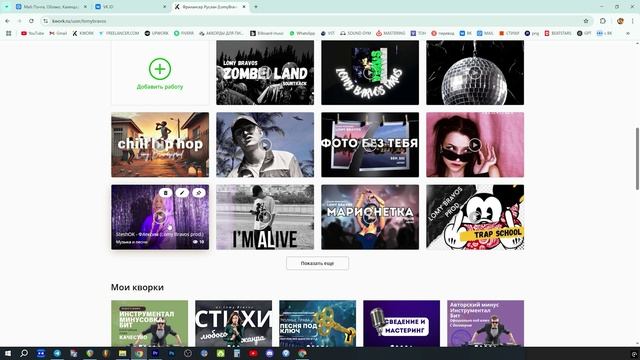
Task: Open the Авторский минус kwork card
Action: [485, 324]
